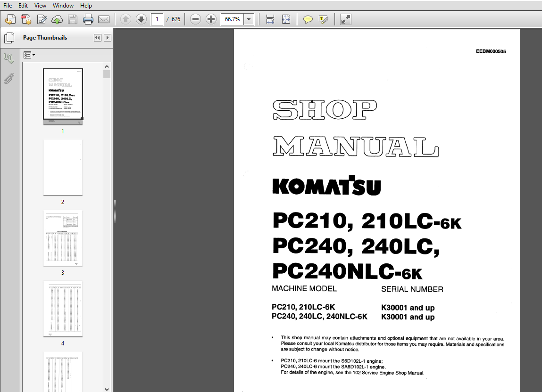Collapse the thumbnails panel with double arrow

click(x=98, y=38)
